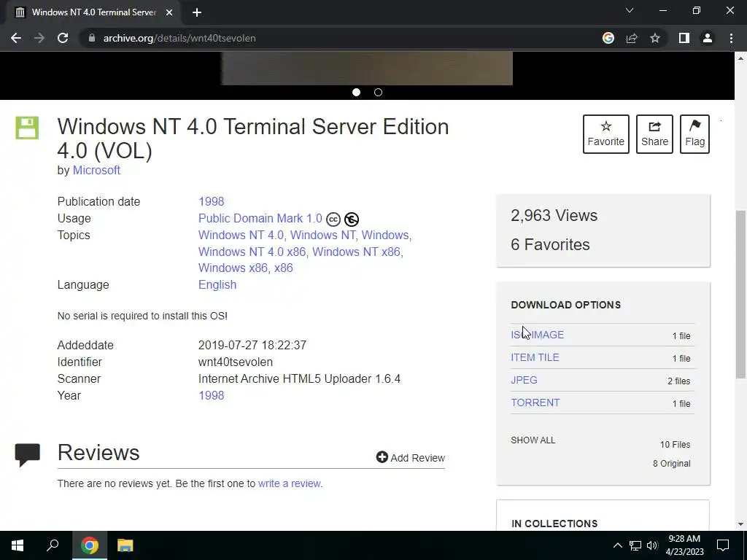Image resolution: width=747 pixels, height=560 pixels.
Task: Show all download files
Action: click(x=533, y=440)
